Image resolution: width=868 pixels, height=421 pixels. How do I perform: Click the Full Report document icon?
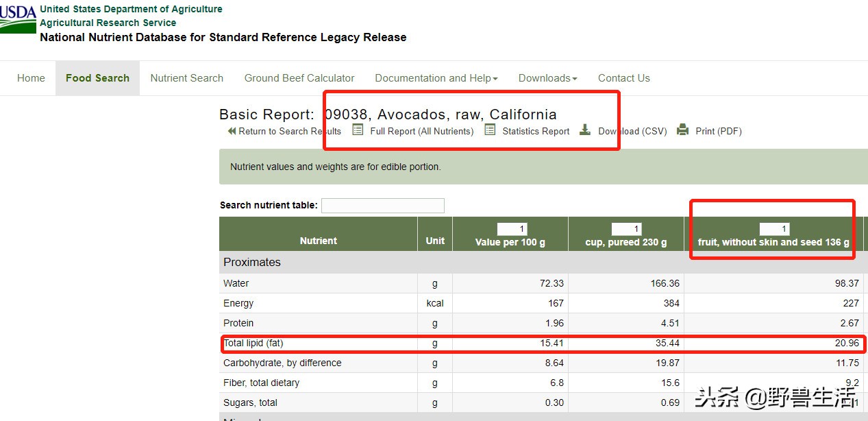point(358,130)
